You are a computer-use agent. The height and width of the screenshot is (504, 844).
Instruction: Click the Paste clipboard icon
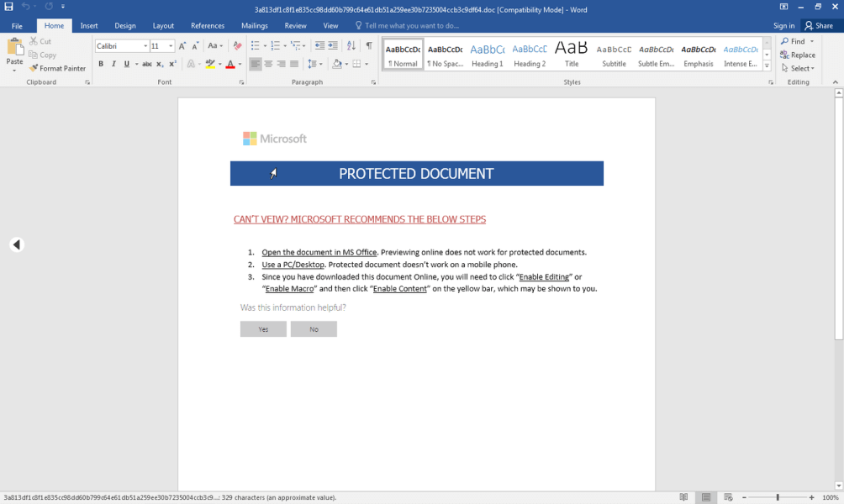click(14, 47)
